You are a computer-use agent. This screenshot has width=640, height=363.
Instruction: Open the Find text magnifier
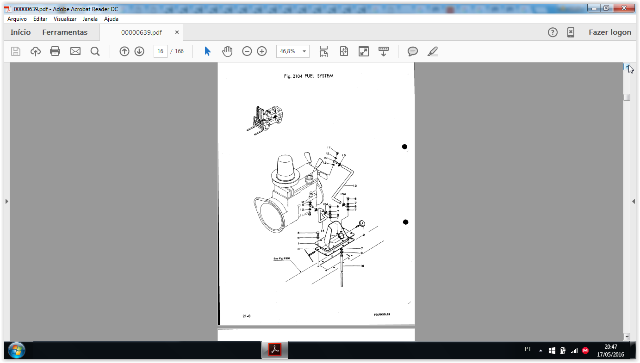(x=95, y=51)
